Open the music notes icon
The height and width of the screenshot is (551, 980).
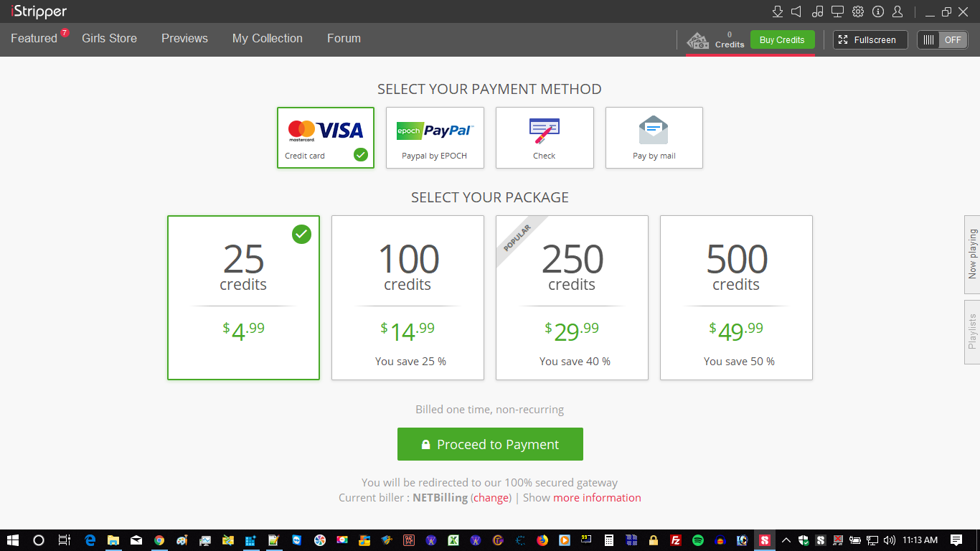coord(817,11)
